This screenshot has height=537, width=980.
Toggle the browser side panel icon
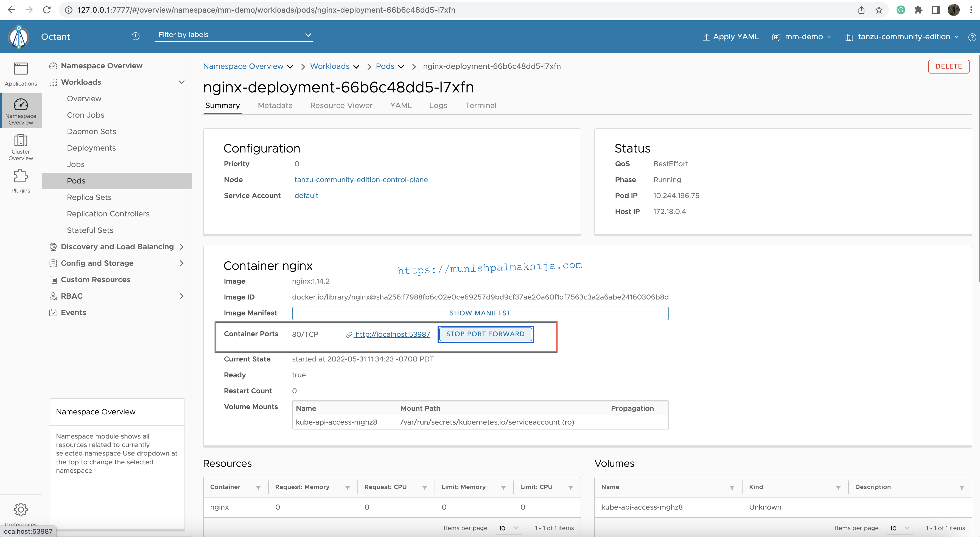[x=936, y=10]
